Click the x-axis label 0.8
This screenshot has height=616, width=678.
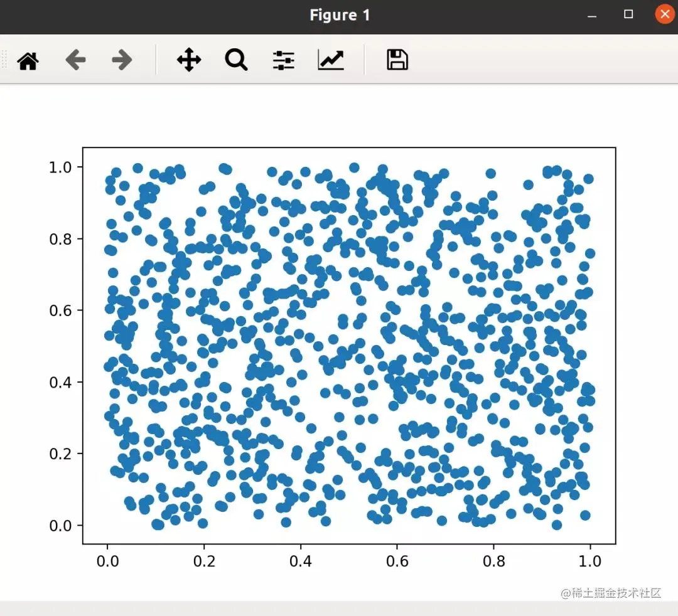click(494, 561)
